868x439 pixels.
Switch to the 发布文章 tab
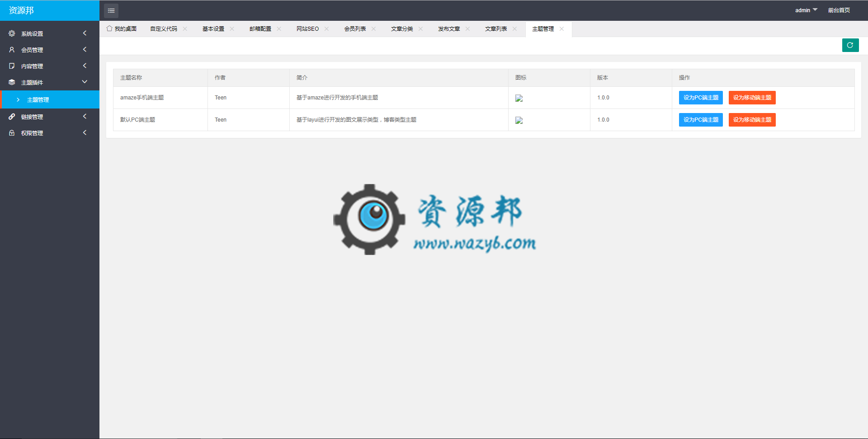[449, 29]
